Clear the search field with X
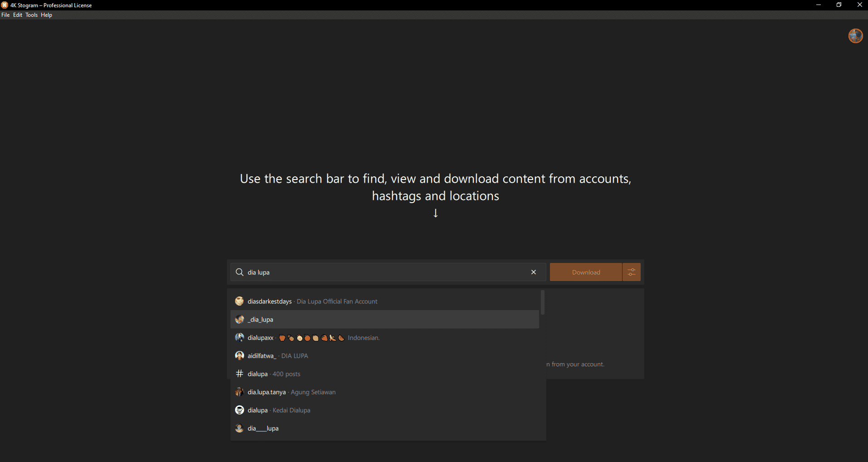 point(534,272)
